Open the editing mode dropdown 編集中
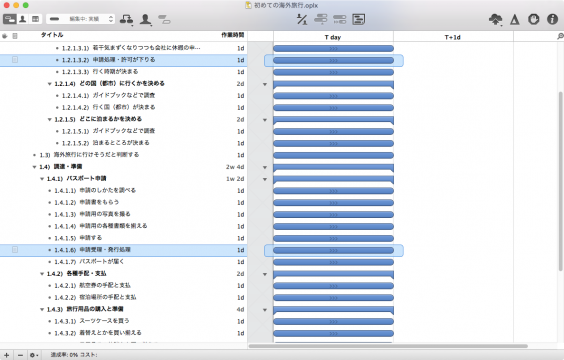The width and height of the screenshot is (564, 360). click(81, 19)
